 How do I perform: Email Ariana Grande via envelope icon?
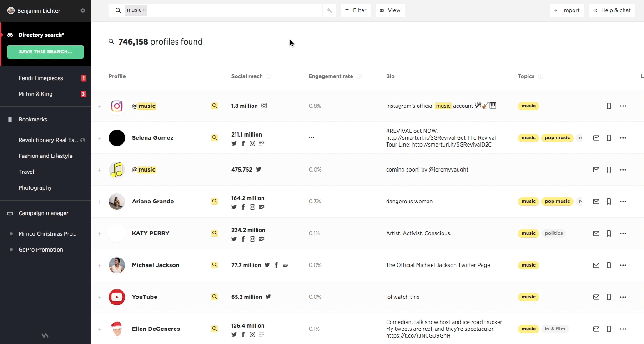(x=596, y=202)
